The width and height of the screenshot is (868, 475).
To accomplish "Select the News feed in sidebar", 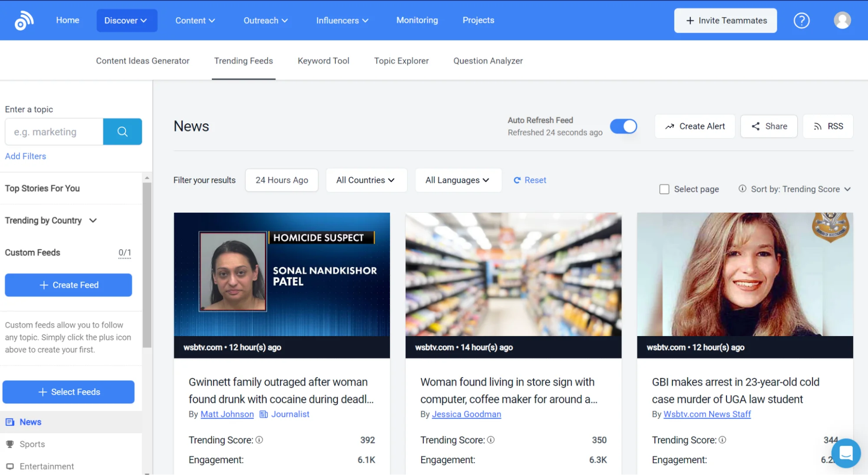I will [71, 422].
